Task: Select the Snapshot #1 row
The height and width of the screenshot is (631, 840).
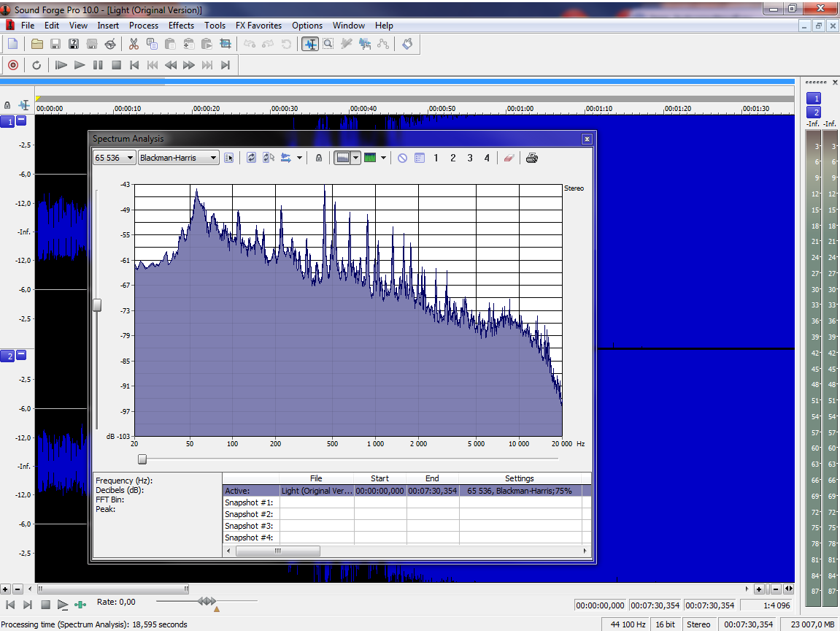Action: tap(407, 502)
